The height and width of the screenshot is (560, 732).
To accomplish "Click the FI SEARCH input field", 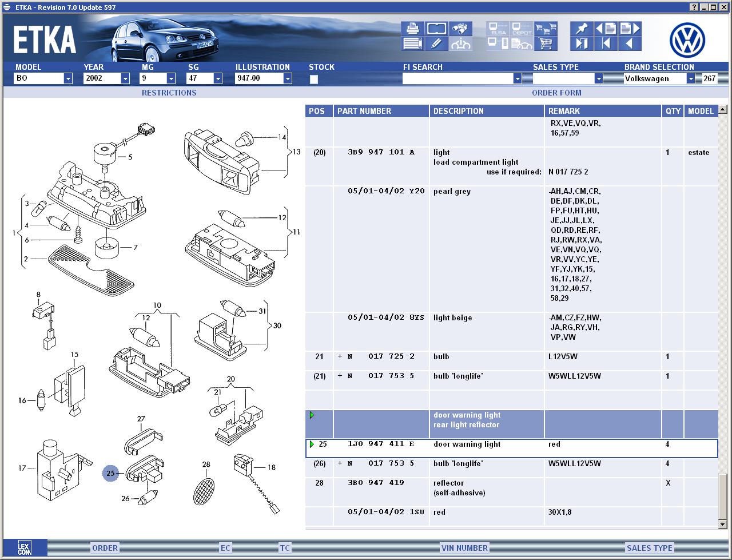I will tap(457, 79).
